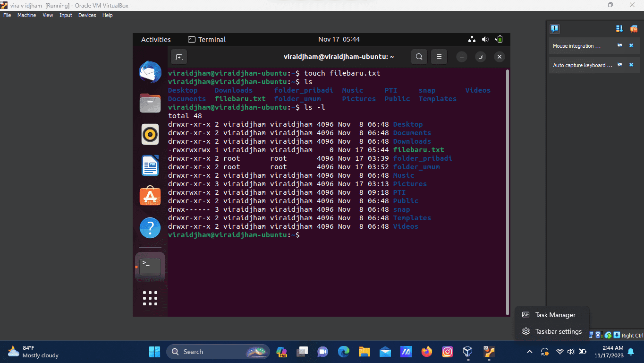Open the terminal hamburger menu

439,57
